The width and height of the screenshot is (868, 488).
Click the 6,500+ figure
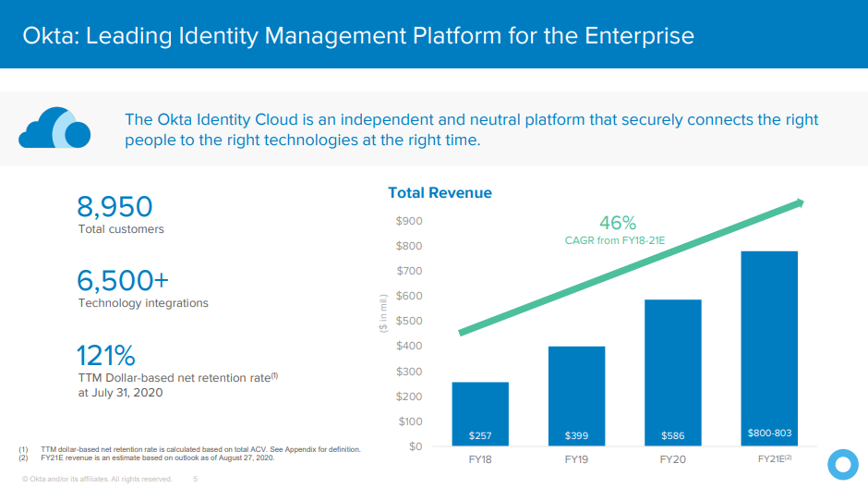122,280
